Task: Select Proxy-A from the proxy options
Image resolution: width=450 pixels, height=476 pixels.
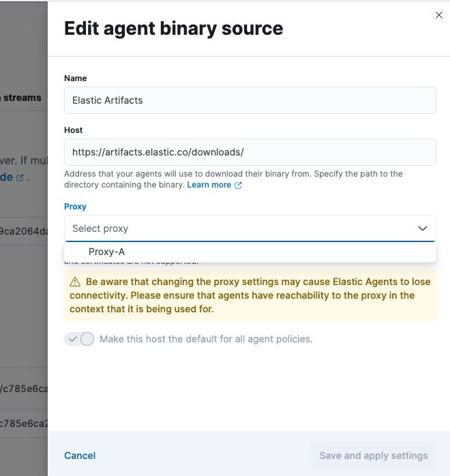Action: pos(107,252)
